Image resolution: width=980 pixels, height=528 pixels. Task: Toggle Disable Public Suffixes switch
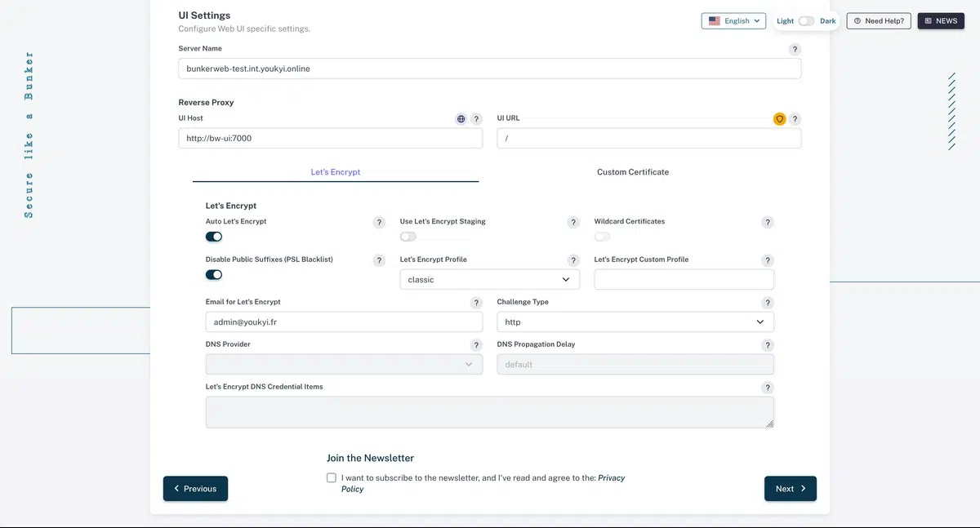click(x=214, y=275)
